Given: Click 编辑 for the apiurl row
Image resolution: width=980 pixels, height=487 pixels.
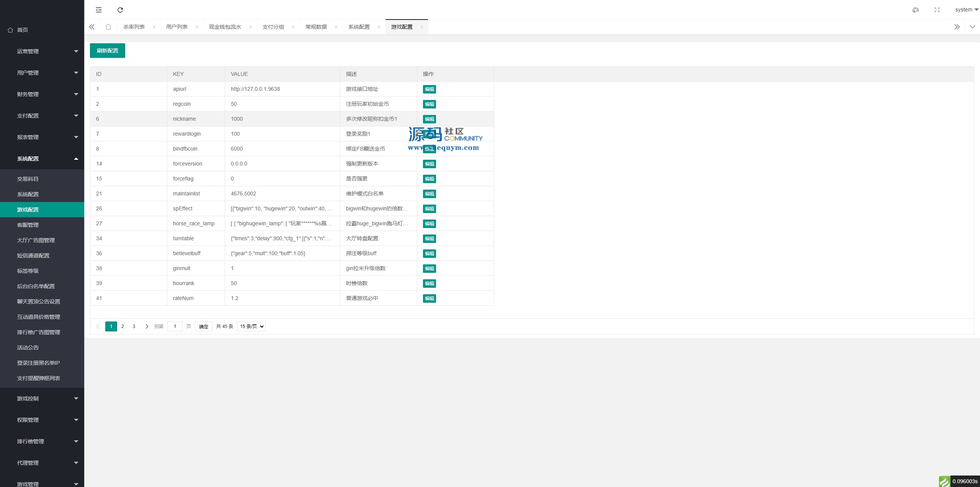Looking at the screenshot, I should [x=429, y=89].
